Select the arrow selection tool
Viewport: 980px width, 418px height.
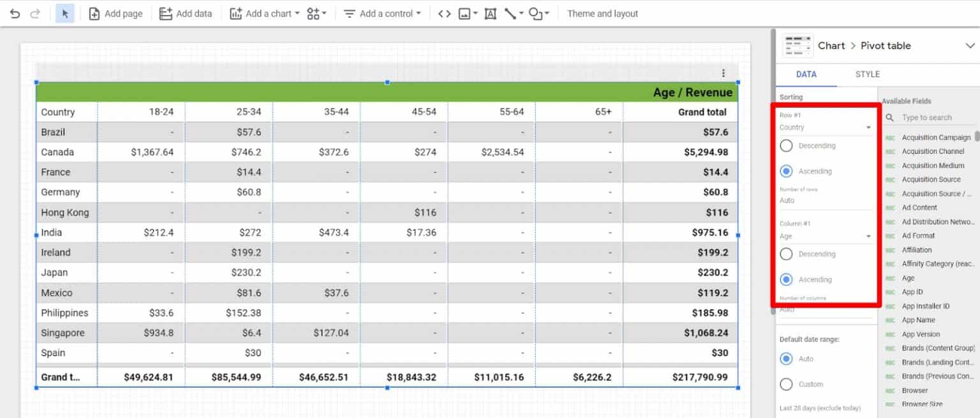coord(66,13)
